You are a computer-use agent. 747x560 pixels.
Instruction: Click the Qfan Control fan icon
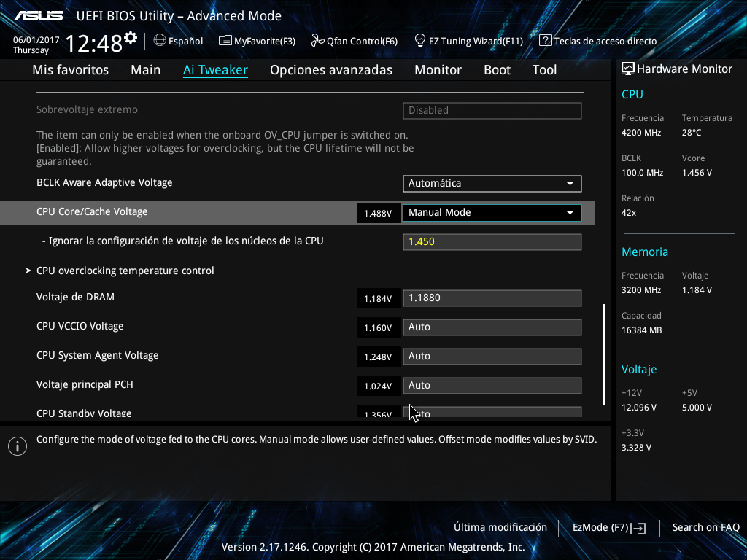317,41
